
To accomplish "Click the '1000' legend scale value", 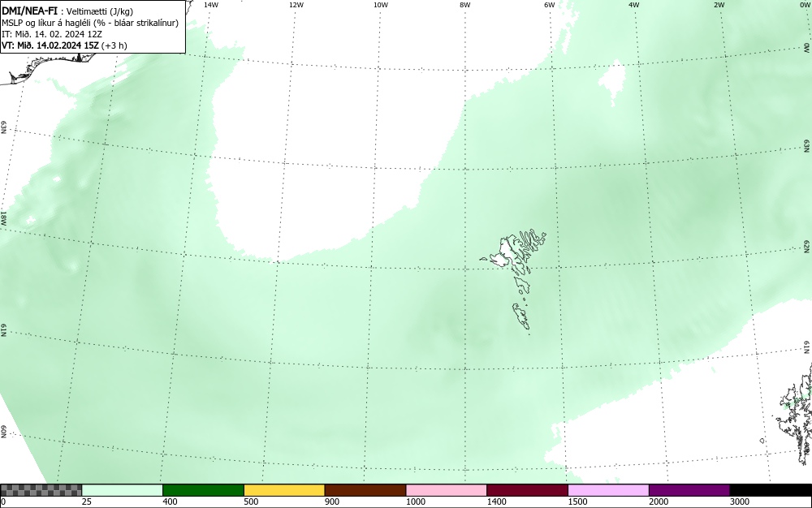I will point(415,502).
